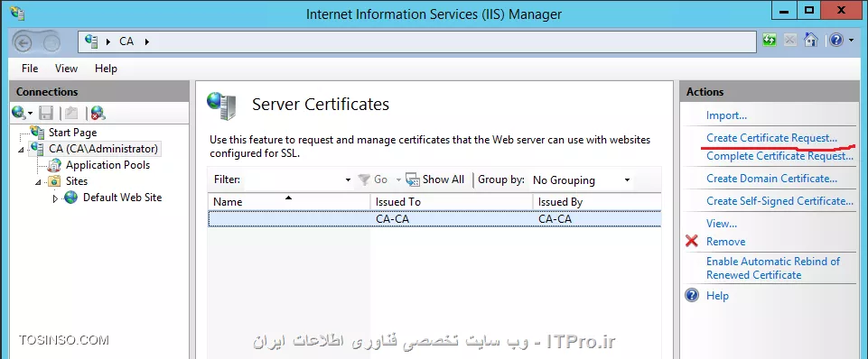The height and width of the screenshot is (359, 868).
Task: Sort by the Name column header
Action: pyautogui.click(x=289, y=201)
